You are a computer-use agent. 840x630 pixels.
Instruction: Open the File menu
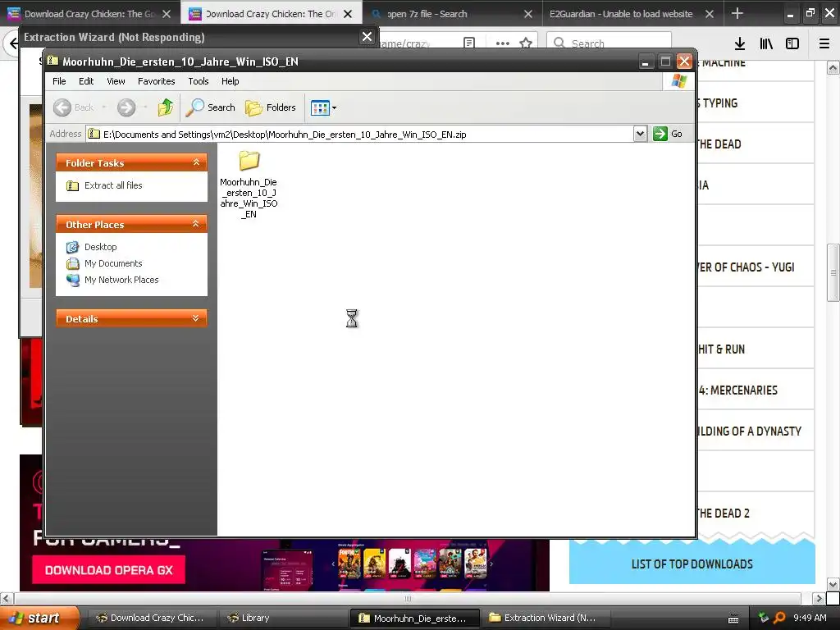coord(59,81)
